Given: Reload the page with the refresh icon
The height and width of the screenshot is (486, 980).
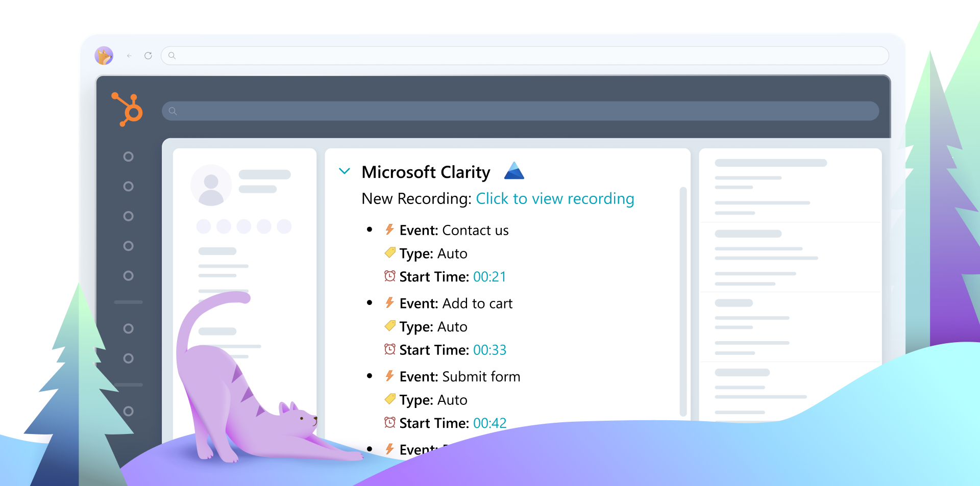Looking at the screenshot, I should (148, 56).
